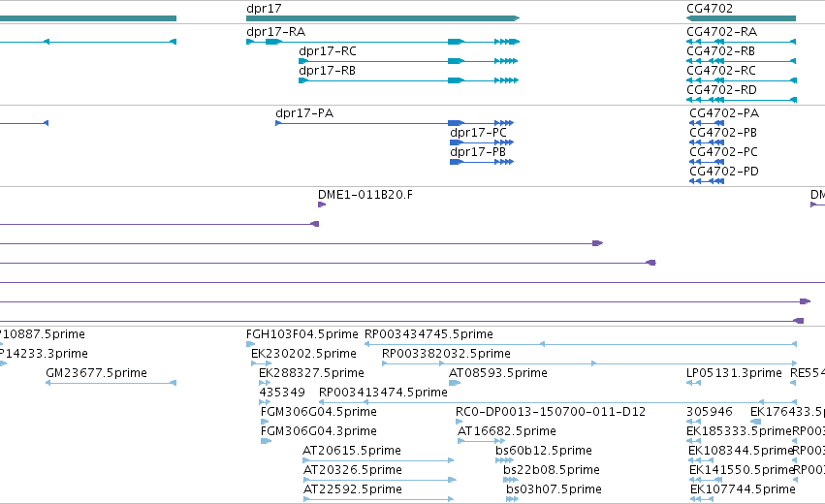The width and height of the screenshot is (825, 504).
Task: Select transcript dpr17-RB label
Action: 328,71
